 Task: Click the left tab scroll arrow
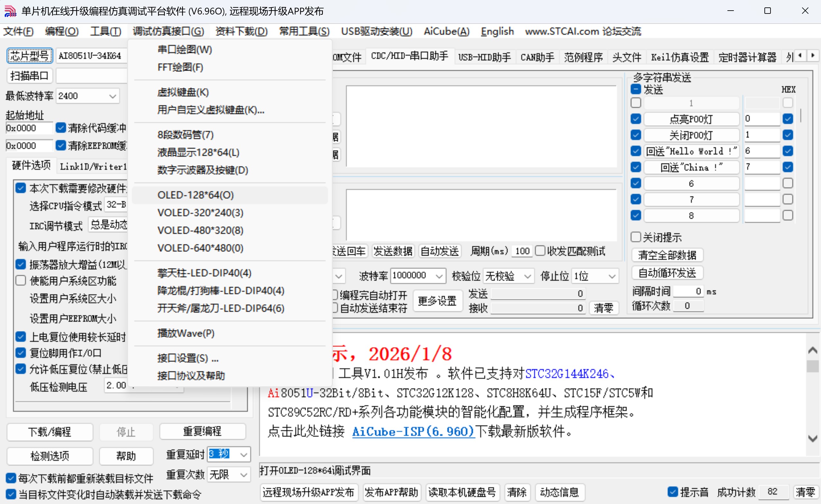801,55
